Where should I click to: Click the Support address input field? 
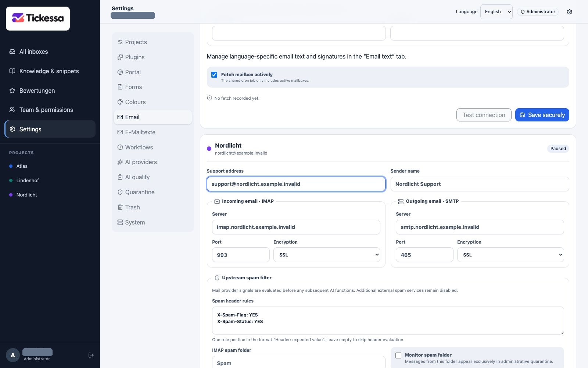pyautogui.click(x=296, y=184)
